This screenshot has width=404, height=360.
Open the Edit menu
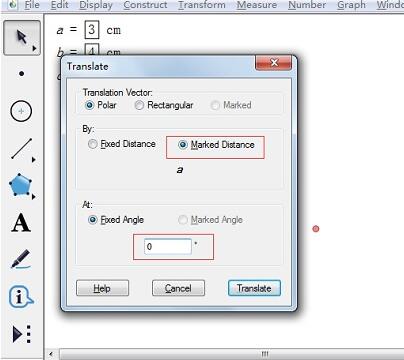(60, 5)
